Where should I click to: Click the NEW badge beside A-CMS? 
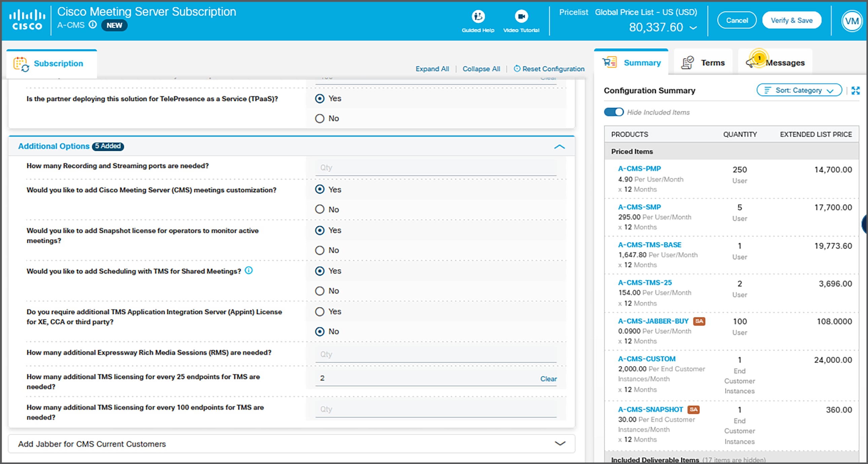tap(114, 25)
